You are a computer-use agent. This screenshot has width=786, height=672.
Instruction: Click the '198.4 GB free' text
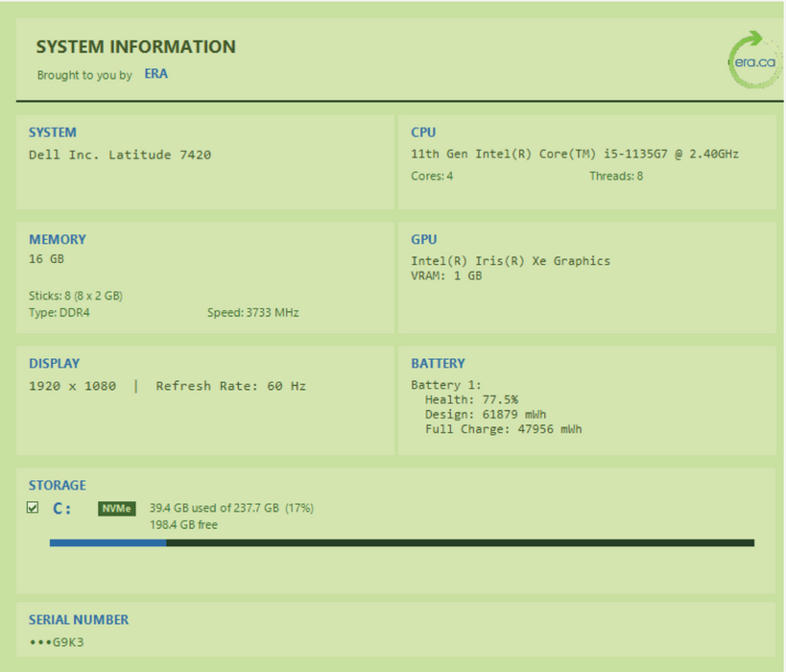183,524
